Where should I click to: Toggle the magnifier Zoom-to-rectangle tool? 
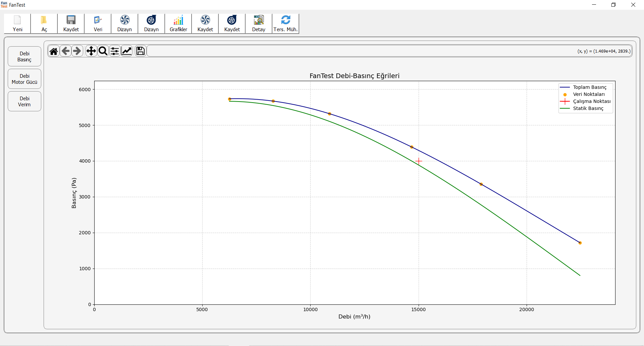(x=103, y=51)
